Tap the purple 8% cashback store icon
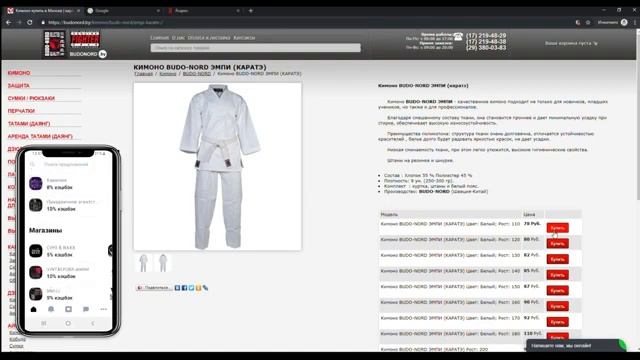Image resolution: width=640 pixels, height=360 pixels. point(36,183)
